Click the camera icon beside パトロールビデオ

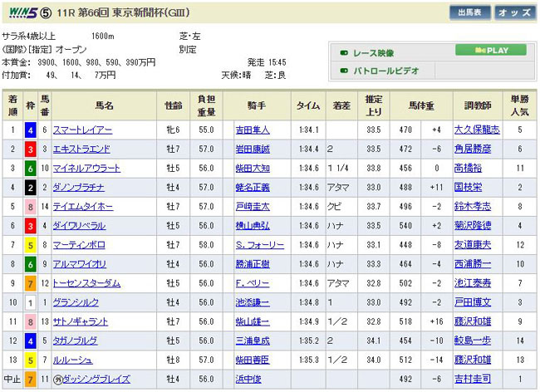click(344, 72)
